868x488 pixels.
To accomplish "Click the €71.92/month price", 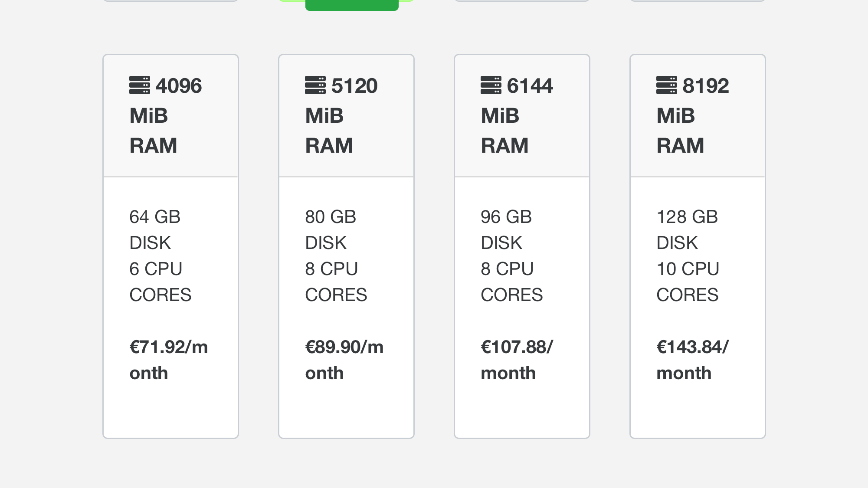I will tap(168, 360).
